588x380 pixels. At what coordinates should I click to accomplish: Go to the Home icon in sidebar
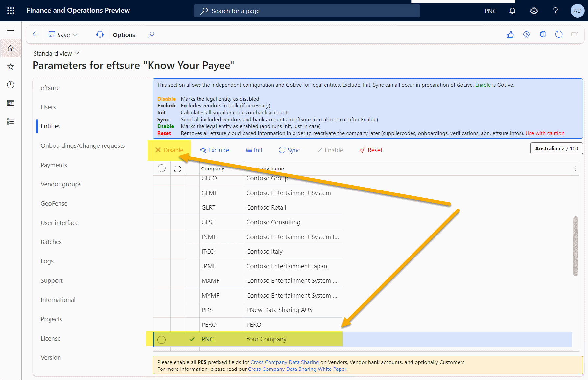[11, 48]
